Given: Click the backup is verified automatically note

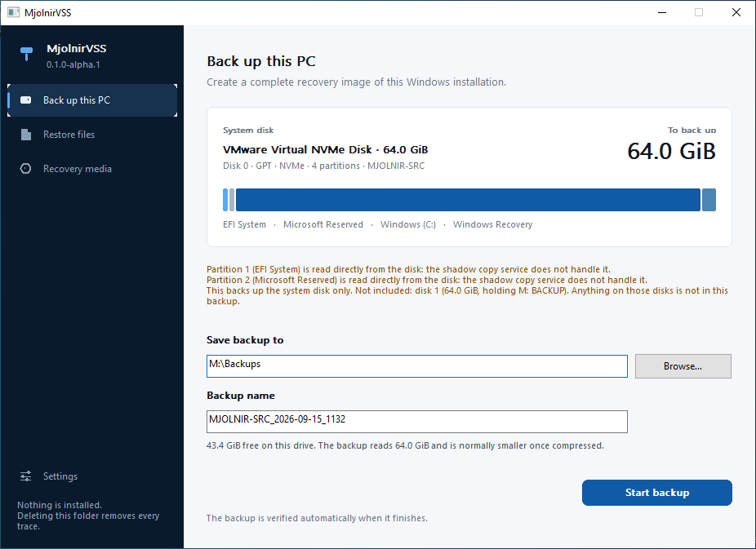Looking at the screenshot, I should (x=317, y=518).
